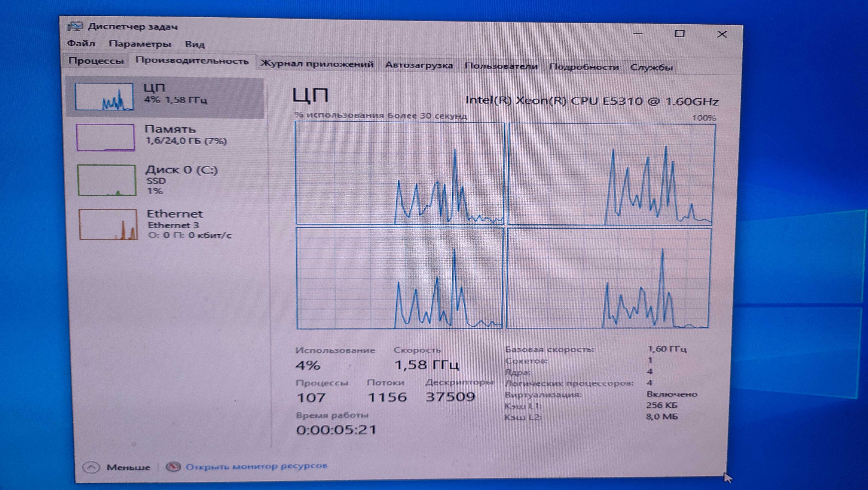Click the Время работы value 0:00:05:21
Screen dimensions: 868x490
click(336, 430)
